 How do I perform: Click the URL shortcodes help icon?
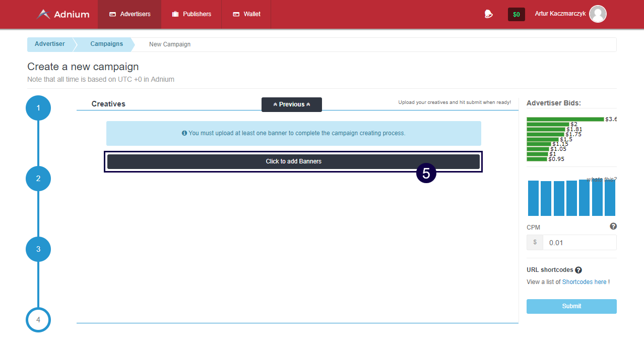[578, 270]
